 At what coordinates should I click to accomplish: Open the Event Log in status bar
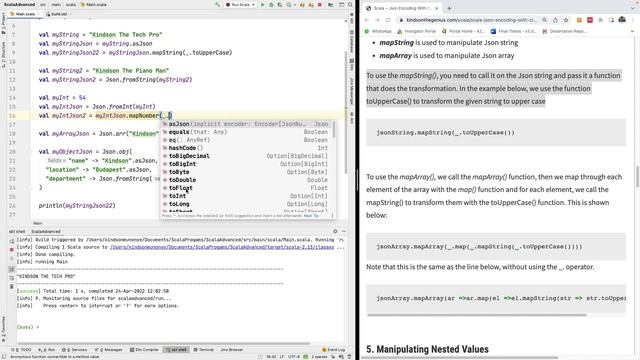pyautogui.click(x=334, y=350)
